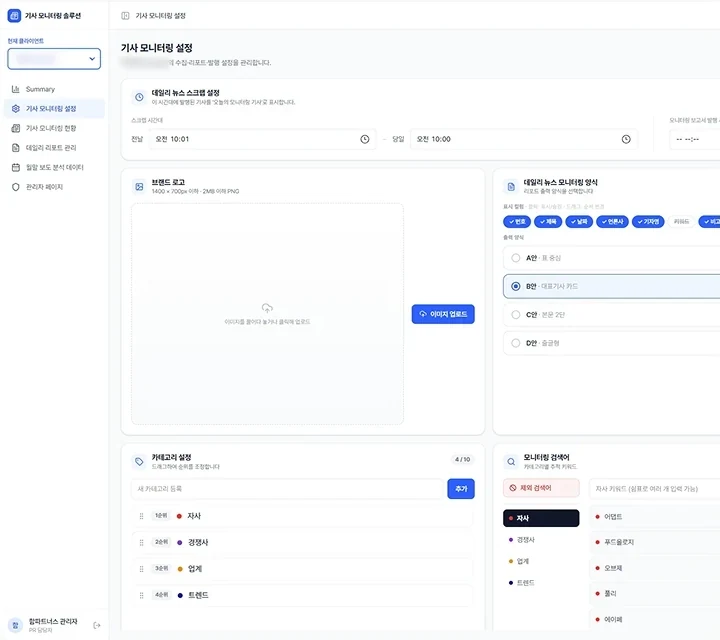Click the purple color dot of 경쟁사 category
The image size is (720, 640).
click(x=180, y=543)
